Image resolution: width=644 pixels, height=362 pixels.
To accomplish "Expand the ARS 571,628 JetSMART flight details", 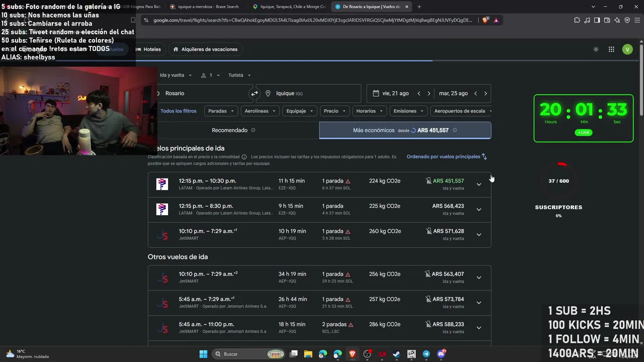I will (x=479, y=235).
